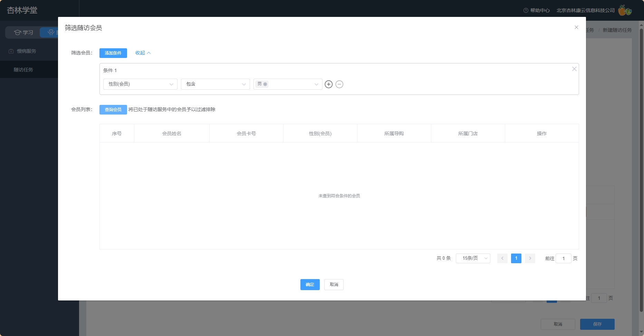Close the 筛选随访会员 dialog

tap(576, 27)
